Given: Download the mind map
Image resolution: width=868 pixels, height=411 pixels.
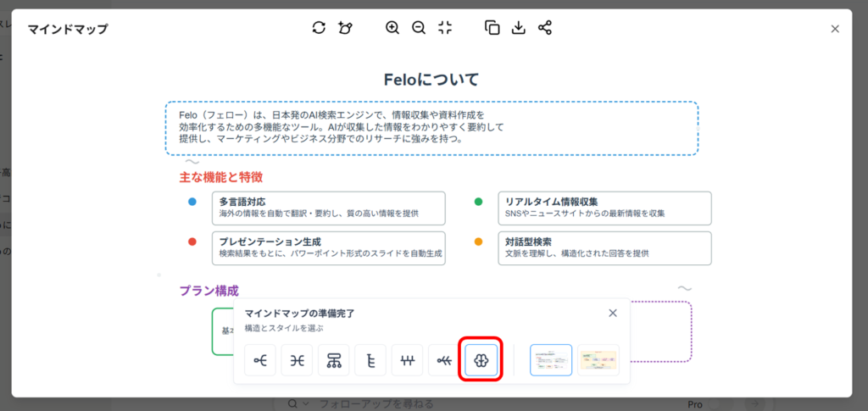Looking at the screenshot, I should 519,28.
